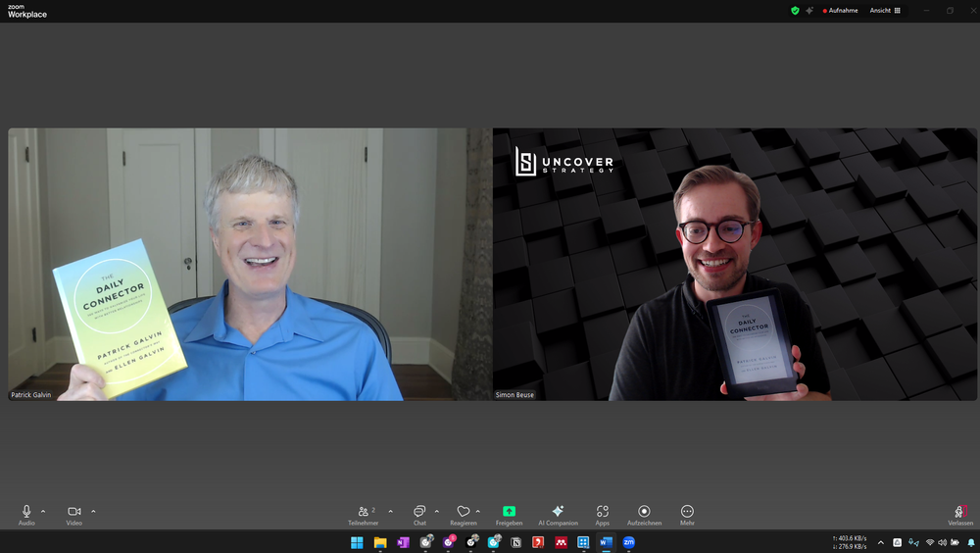
Task: Open the Wi-Fi network tray icon
Action: [929, 542]
